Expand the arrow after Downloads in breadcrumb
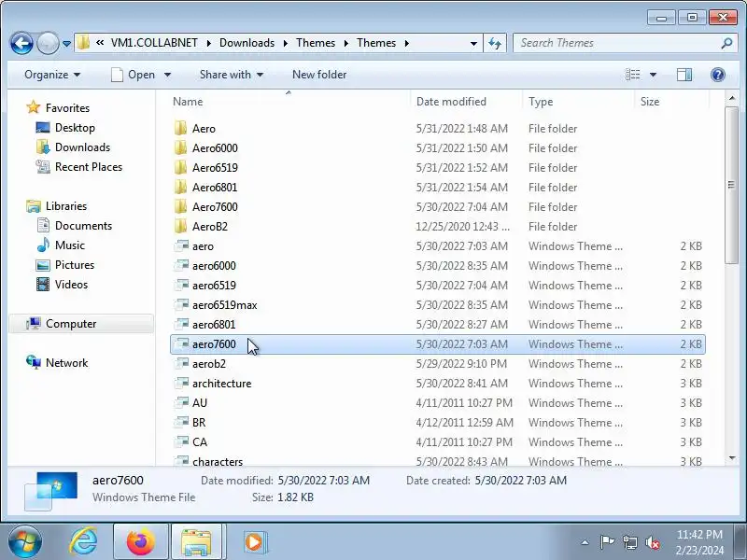 click(286, 43)
